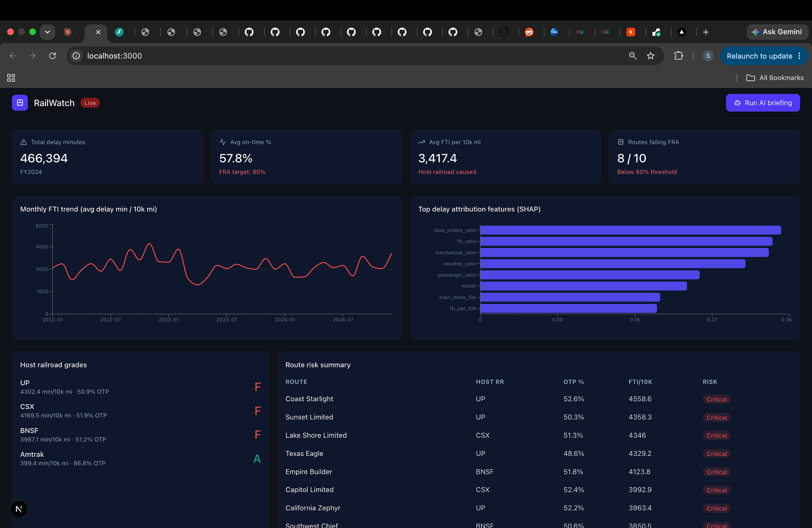
Task: Open the Extensions puzzle icon
Action: (x=679, y=56)
